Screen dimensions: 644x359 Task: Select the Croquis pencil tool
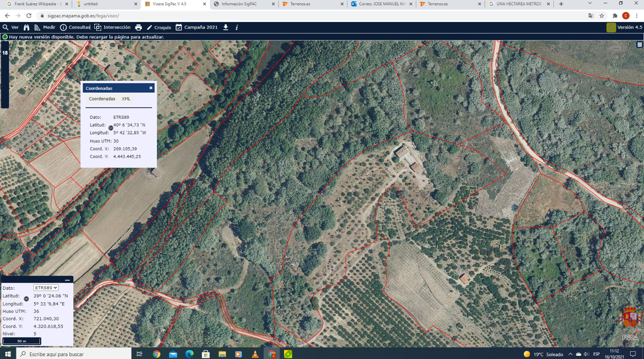[x=159, y=27]
